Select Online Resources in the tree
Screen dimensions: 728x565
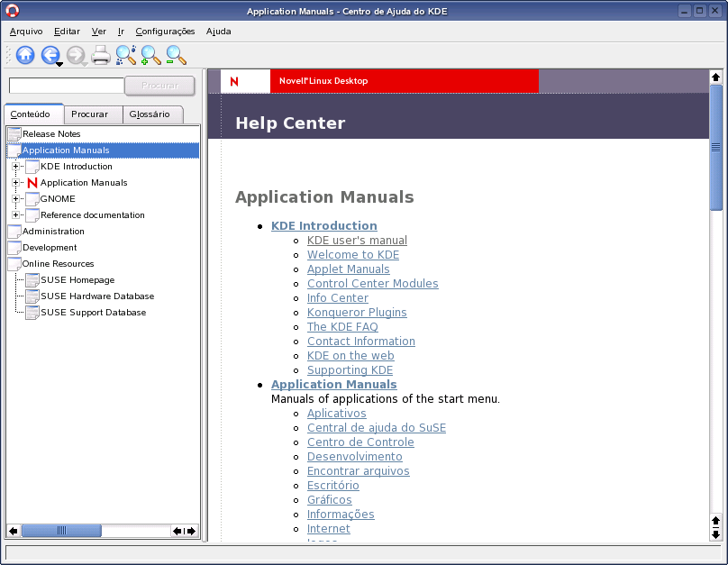[58, 264]
